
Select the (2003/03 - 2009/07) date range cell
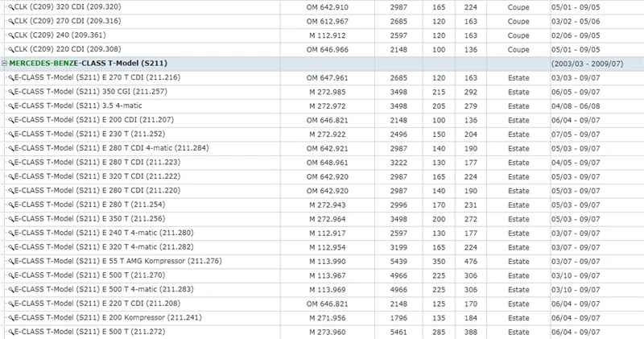587,64
